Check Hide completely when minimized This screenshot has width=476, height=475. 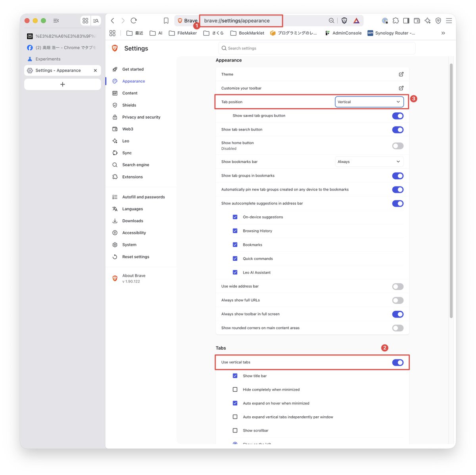235,390
